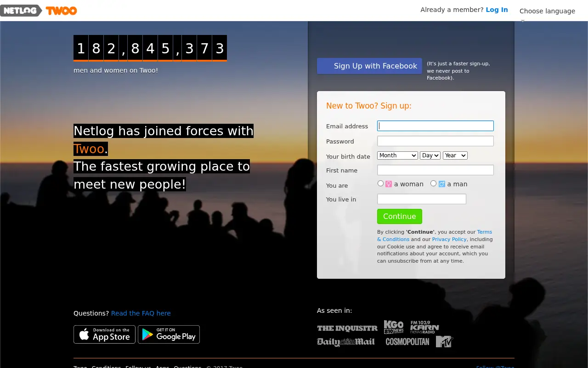Click the MTV logo

click(x=444, y=341)
